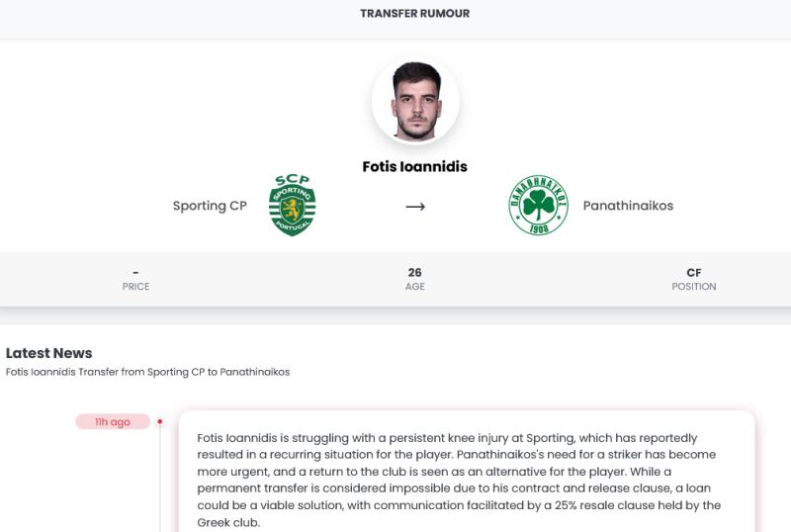Open the Fotis Ioannidis player name link
Screen dimensions: 791x532
[x=415, y=167]
